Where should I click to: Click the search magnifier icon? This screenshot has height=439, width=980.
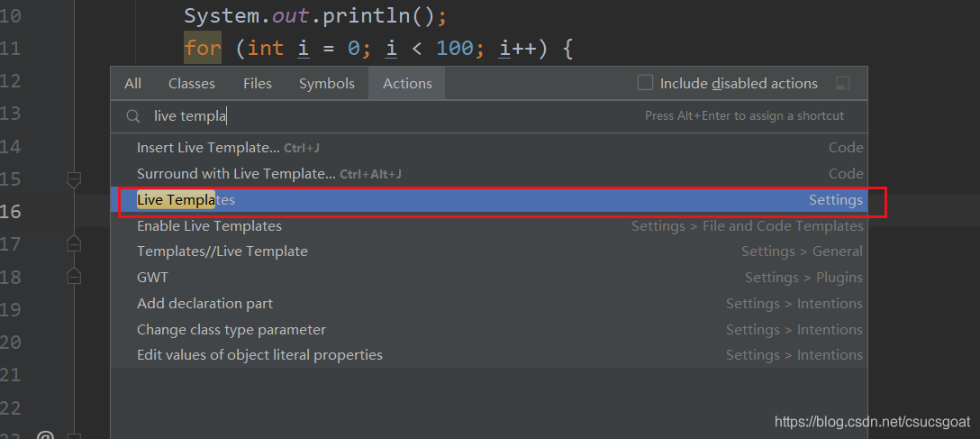[x=132, y=116]
